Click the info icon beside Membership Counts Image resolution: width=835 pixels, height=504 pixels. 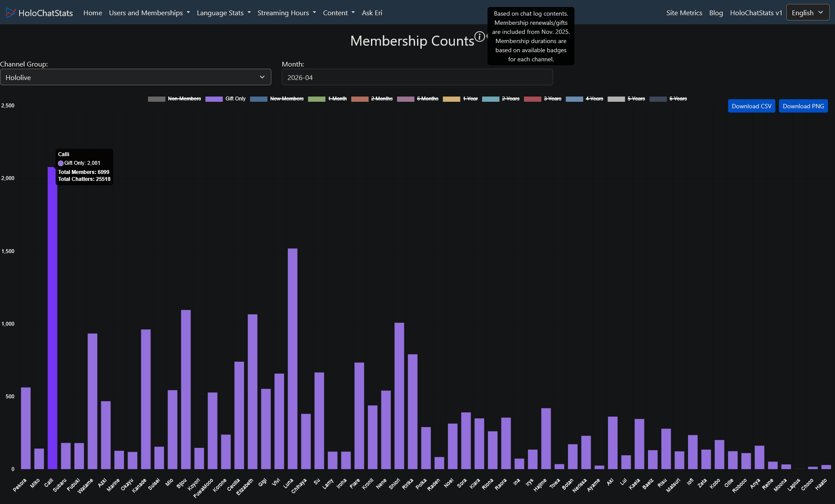coord(479,37)
